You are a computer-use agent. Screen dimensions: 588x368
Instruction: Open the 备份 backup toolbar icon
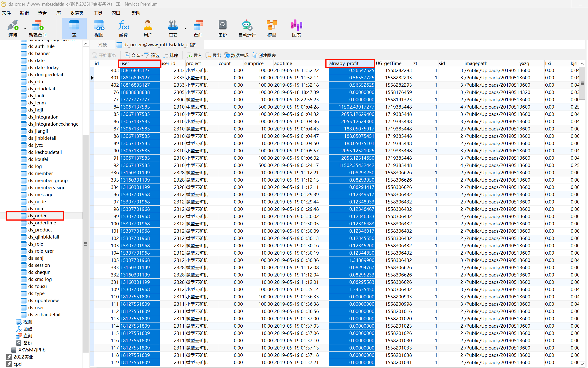coord(222,26)
